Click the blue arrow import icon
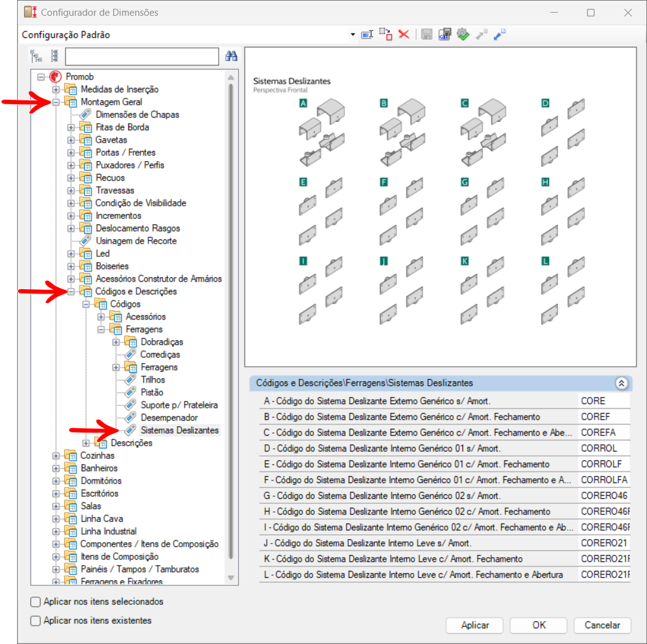Viewport: 647px width, 644px height. [500, 35]
